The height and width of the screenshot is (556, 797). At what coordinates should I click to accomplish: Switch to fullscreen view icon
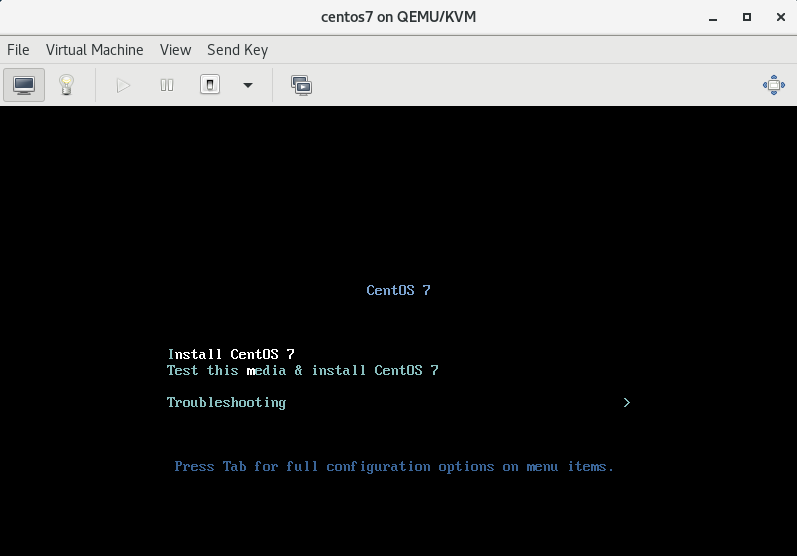(774, 85)
